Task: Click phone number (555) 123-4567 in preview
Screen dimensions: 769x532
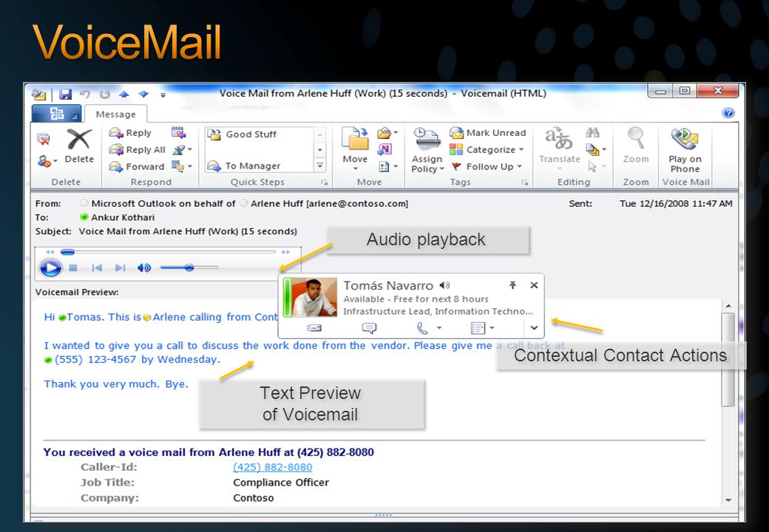Action: [x=95, y=360]
